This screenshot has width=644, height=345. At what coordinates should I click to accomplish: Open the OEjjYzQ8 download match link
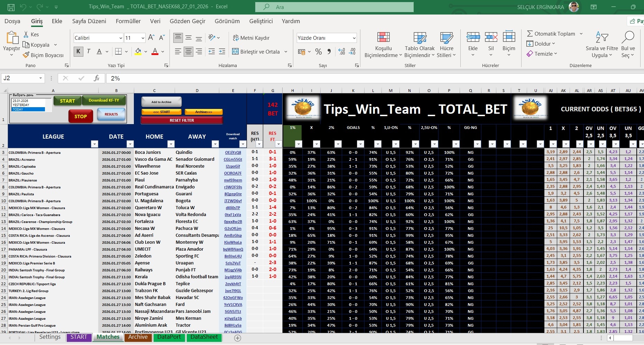(233, 152)
